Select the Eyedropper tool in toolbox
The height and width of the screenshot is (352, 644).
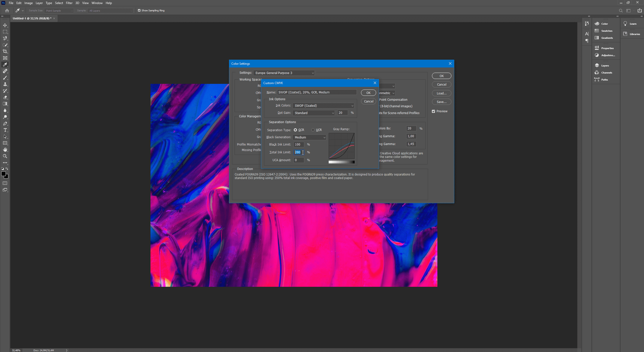tap(5, 64)
